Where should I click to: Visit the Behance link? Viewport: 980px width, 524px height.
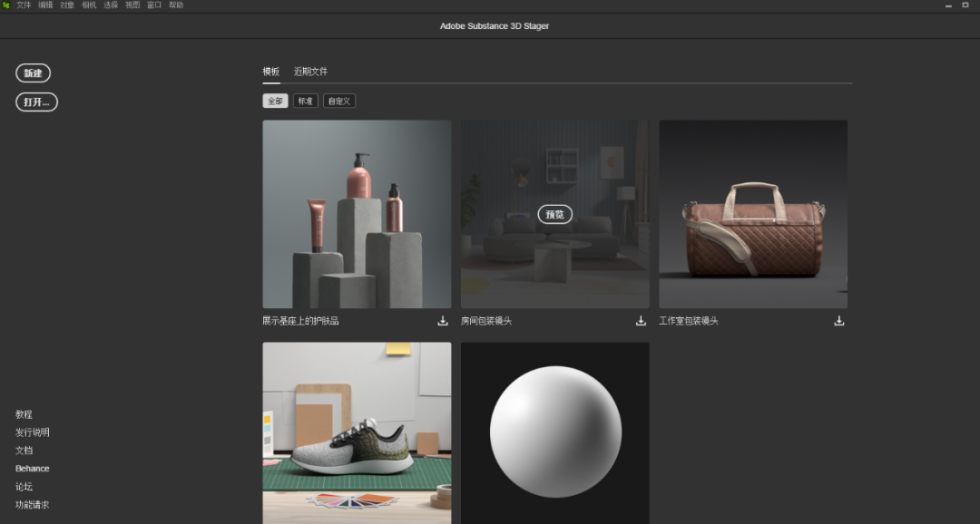tap(33, 469)
